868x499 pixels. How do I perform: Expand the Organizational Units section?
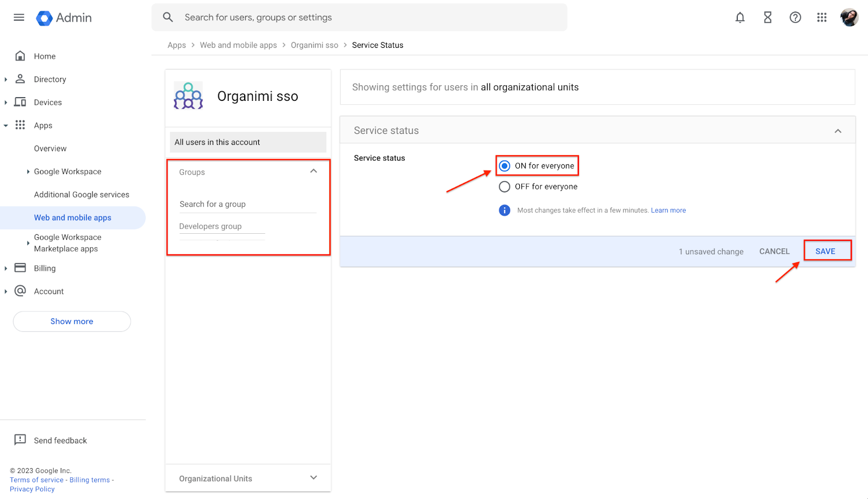pyautogui.click(x=314, y=478)
